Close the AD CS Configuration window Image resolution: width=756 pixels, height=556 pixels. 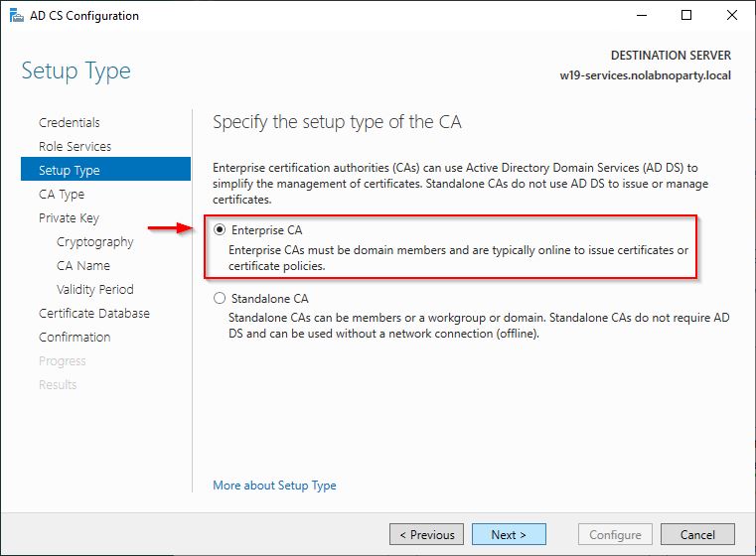(732, 16)
